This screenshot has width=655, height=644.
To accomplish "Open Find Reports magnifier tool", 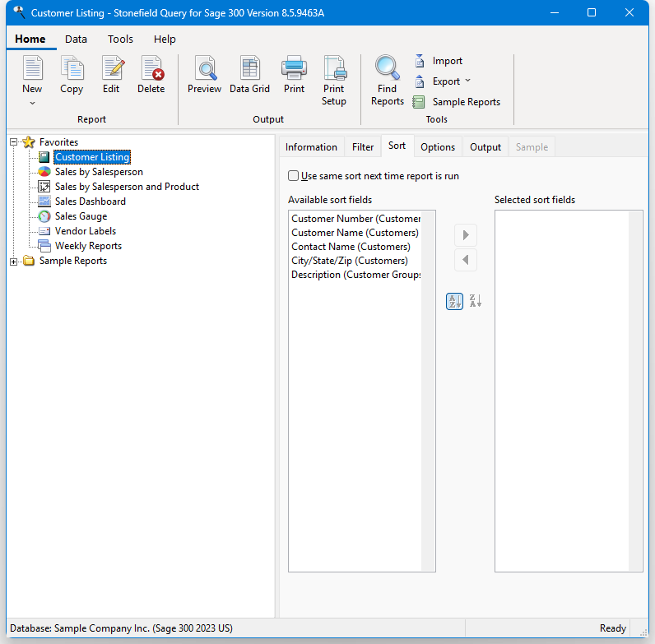I will [x=387, y=80].
